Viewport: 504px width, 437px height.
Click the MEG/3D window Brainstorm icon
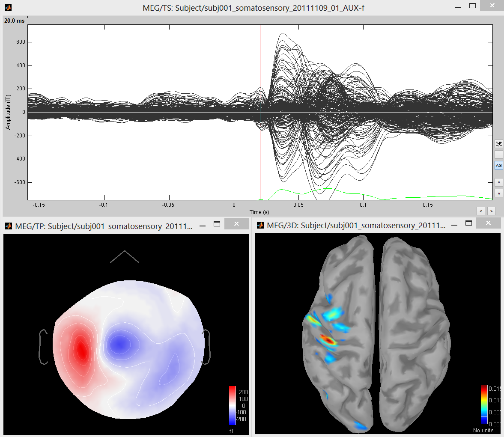coord(260,225)
